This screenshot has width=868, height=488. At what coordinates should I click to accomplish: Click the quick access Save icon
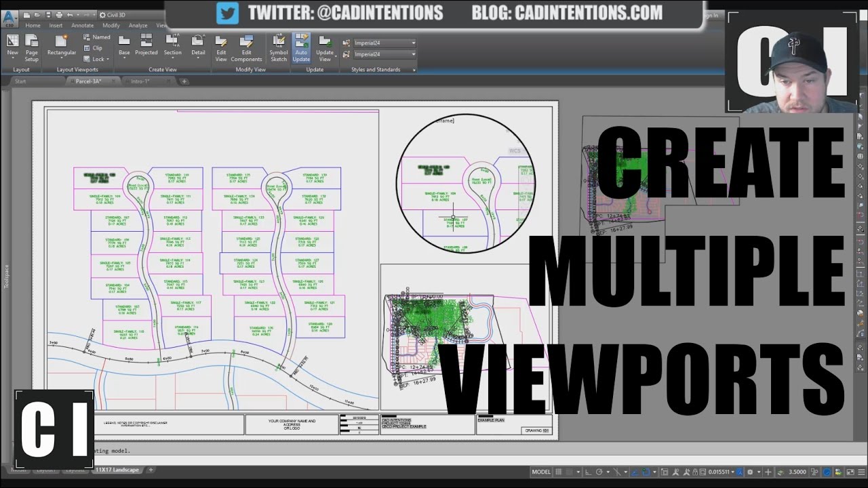pyautogui.click(x=48, y=15)
